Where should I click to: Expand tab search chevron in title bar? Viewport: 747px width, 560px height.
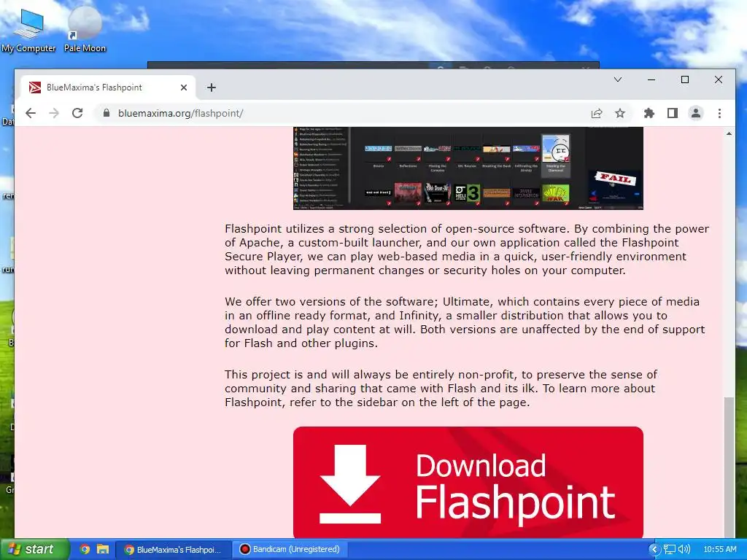point(617,79)
